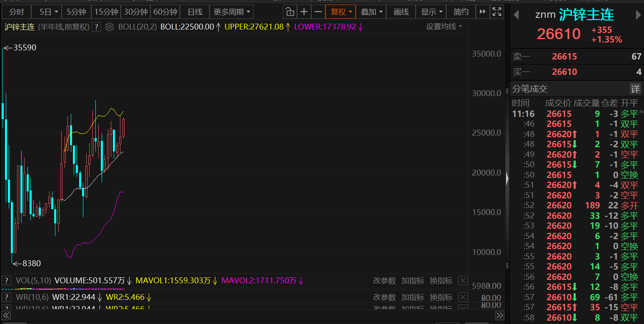Click 8380 low price marker
The width and height of the screenshot is (644, 324).
pos(32,264)
